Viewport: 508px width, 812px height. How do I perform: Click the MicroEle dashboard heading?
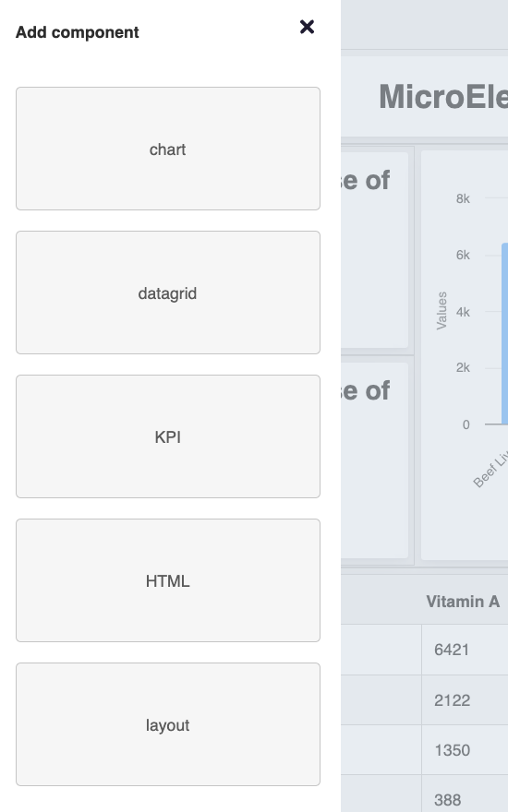point(443,97)
